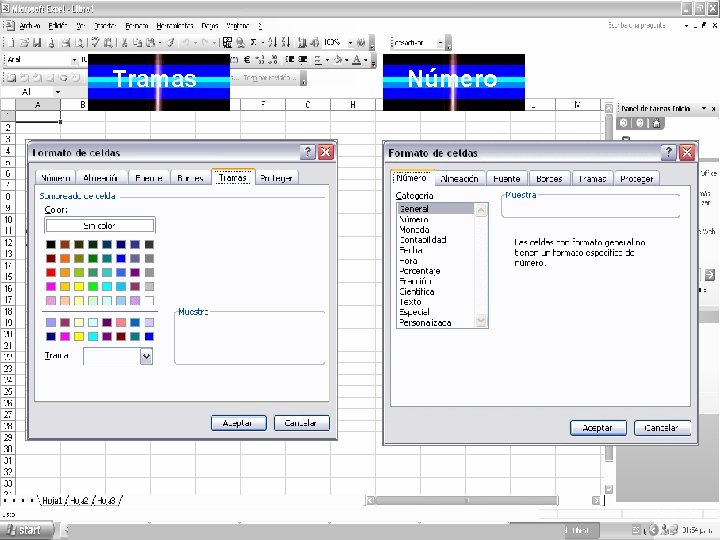
Task: Select Porcentaje in the Categoría list
Action: pos(420,271)
